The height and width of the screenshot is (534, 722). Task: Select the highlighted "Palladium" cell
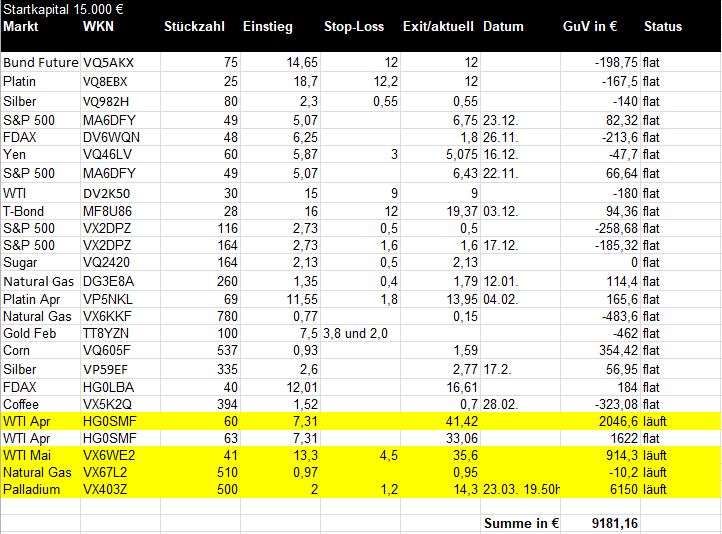pos(30,490)
